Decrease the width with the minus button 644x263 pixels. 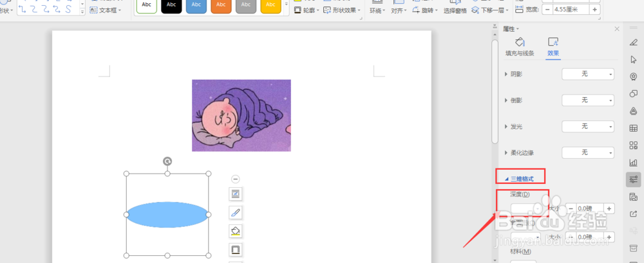tap(547, 10)
